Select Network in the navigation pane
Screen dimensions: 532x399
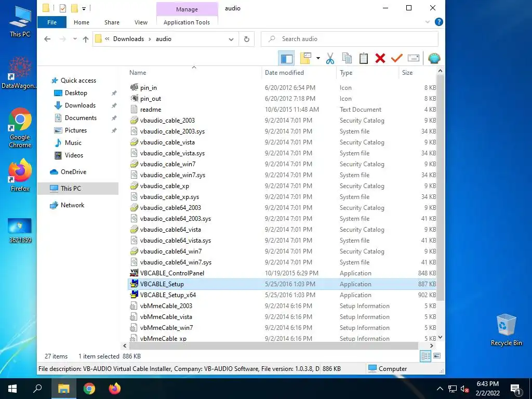click(72, 205)
